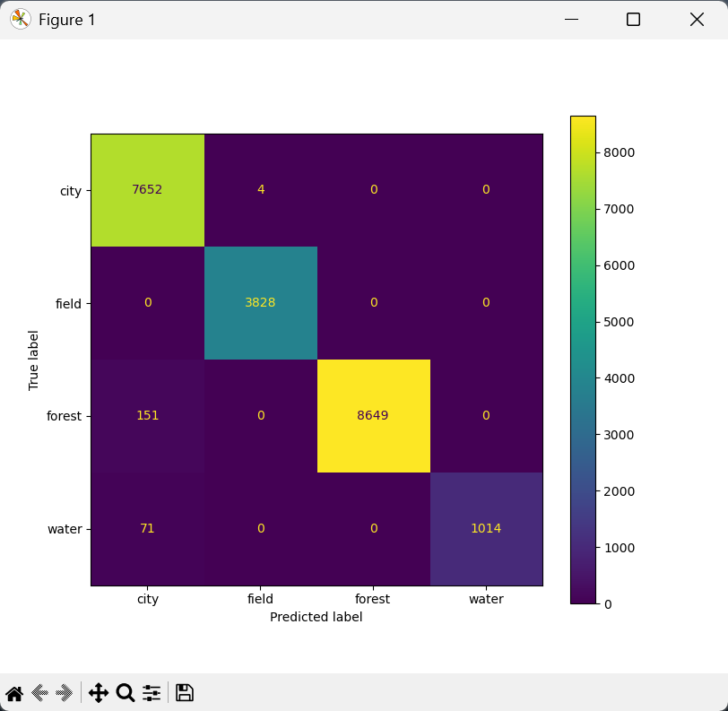Activate the Pan axes tool
The width and height of the screenshot is (728, 711).
coord(98,692)
